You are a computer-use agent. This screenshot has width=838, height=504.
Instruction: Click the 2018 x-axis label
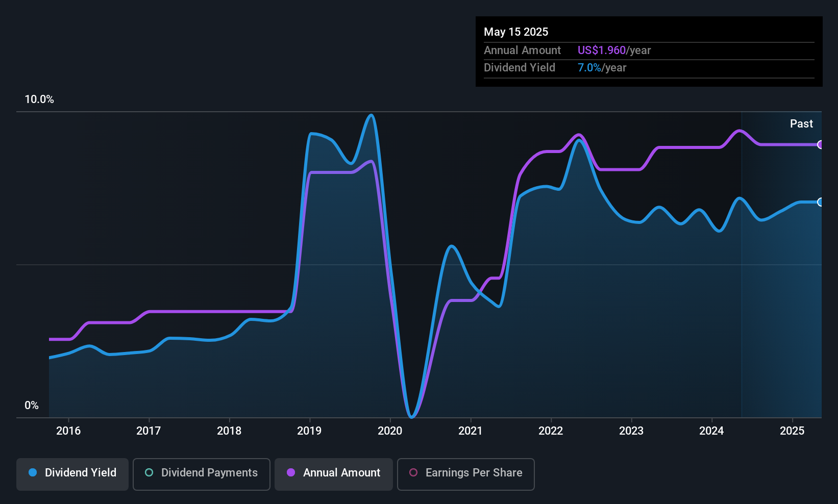[229, 431]
